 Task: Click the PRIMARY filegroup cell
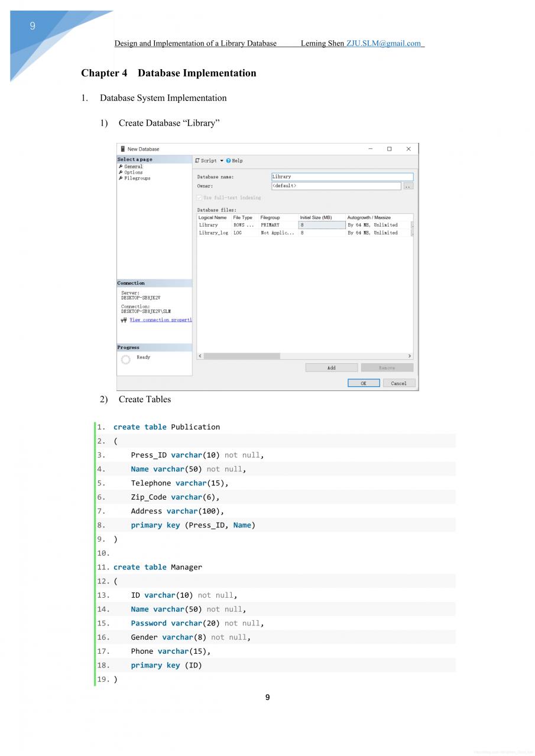[x=278, y=225]
